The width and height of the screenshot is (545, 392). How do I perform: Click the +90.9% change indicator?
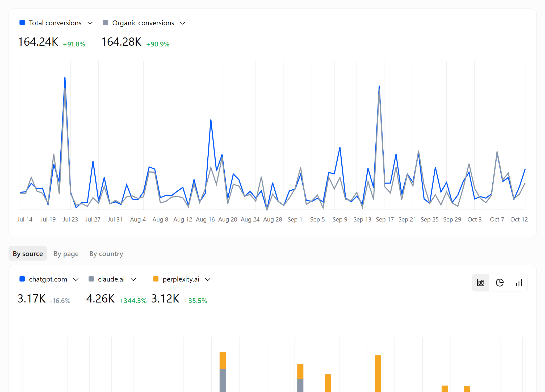coord(158,44)
